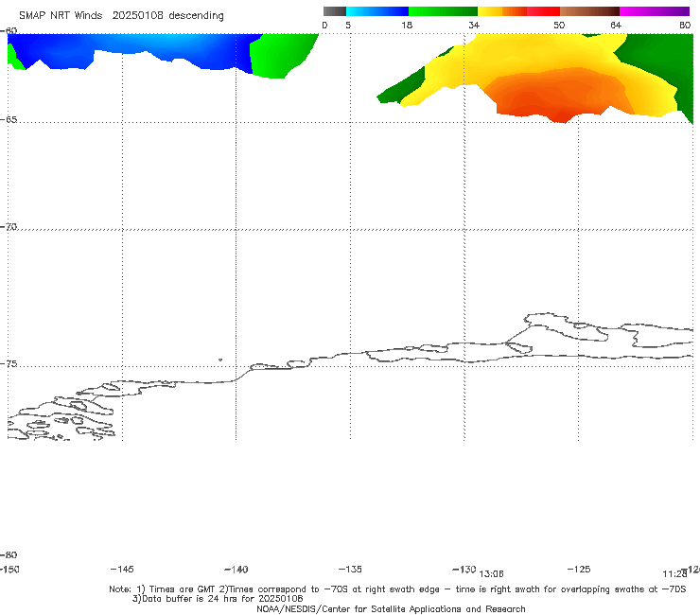Click the latitude label '-65'
This screenshot has width=700, height=615.
coord(9,120)
